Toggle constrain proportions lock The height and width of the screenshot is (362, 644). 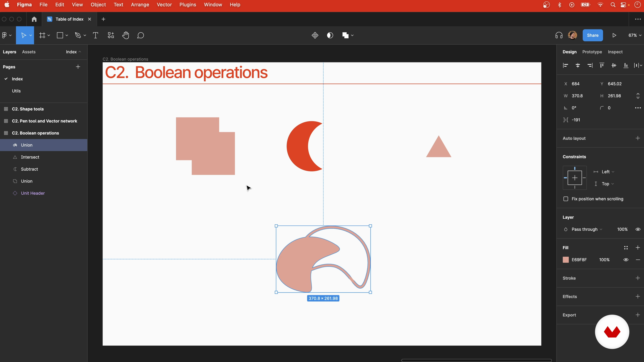coord(638,96)
